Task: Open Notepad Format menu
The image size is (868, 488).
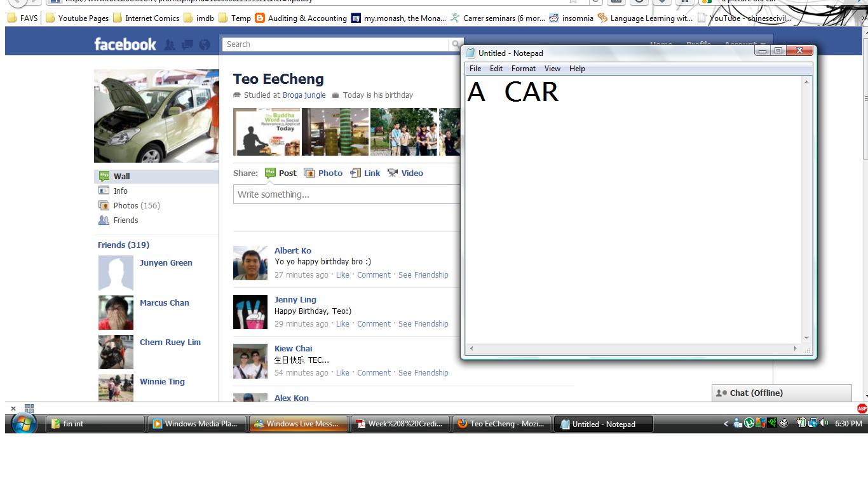Action: 524,69
